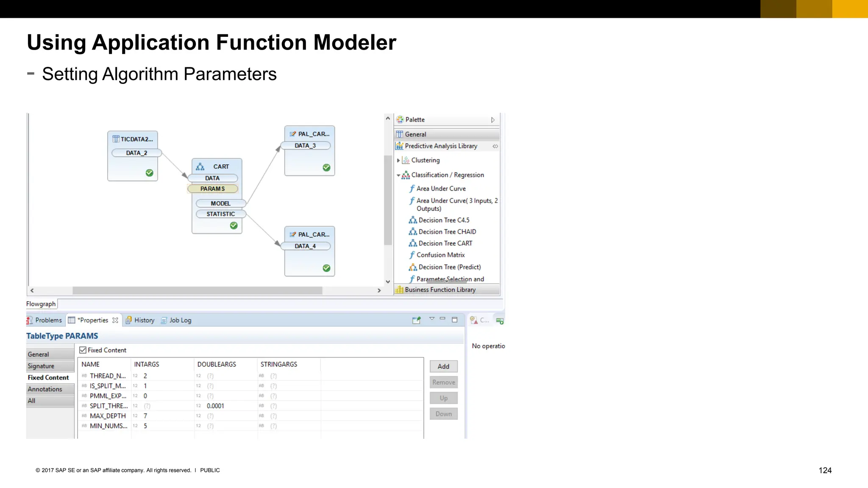Click the Add button
868x488 pixels.
[443, 366]
